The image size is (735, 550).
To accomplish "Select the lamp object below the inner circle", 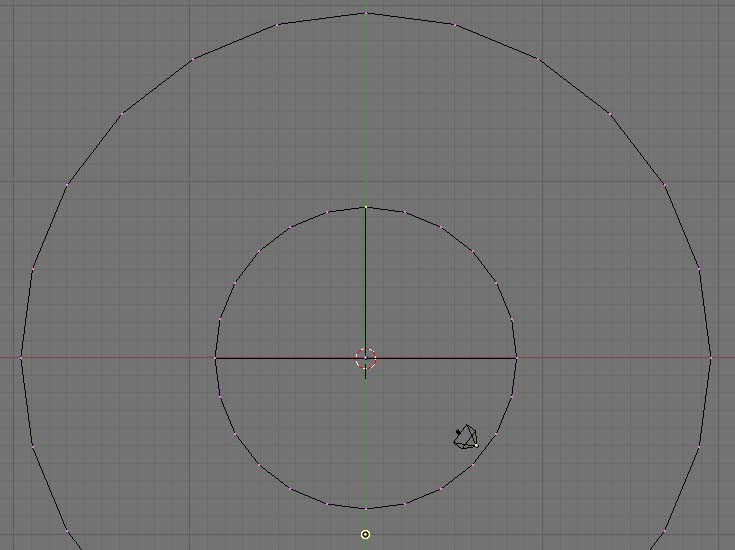I will point(366,534).
